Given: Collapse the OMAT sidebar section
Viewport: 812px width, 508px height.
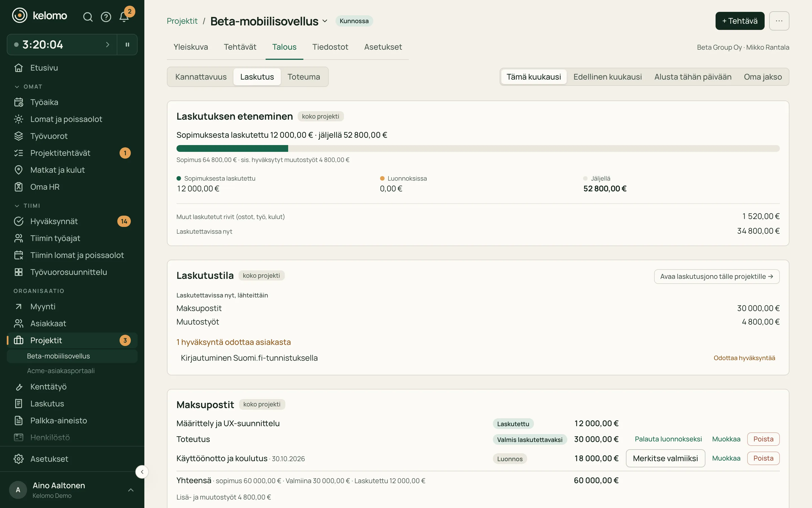Looking at the screenshot, I should [17, 87].
